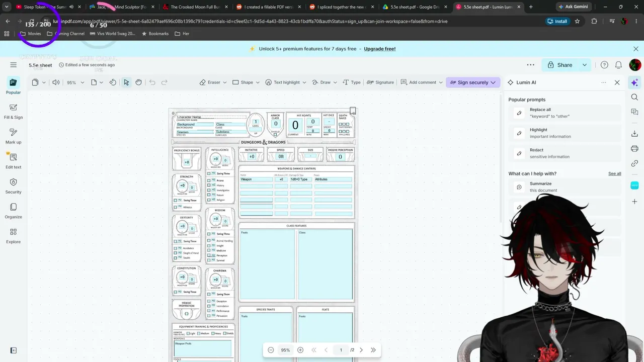The height and width of the screenshot is (362, 644).
Task: Tick the Nature proficiency checkbox
Action: 209,195
